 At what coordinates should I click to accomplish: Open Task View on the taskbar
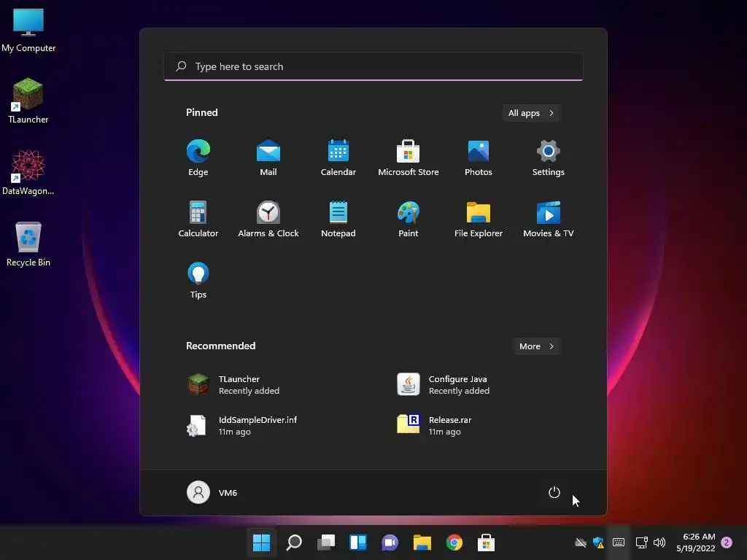click(x=326, y=542)
